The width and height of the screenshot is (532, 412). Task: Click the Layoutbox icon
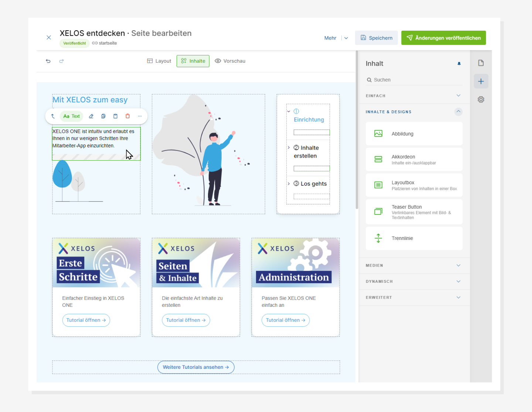tap(378, 185)
